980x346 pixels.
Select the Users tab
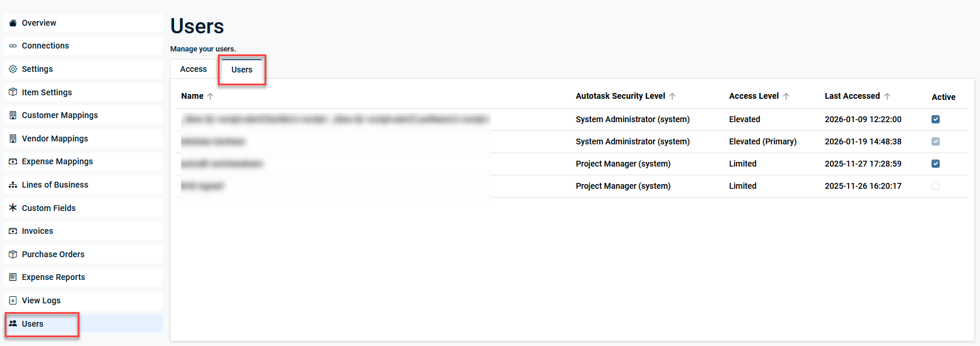(x=242, y=70)
